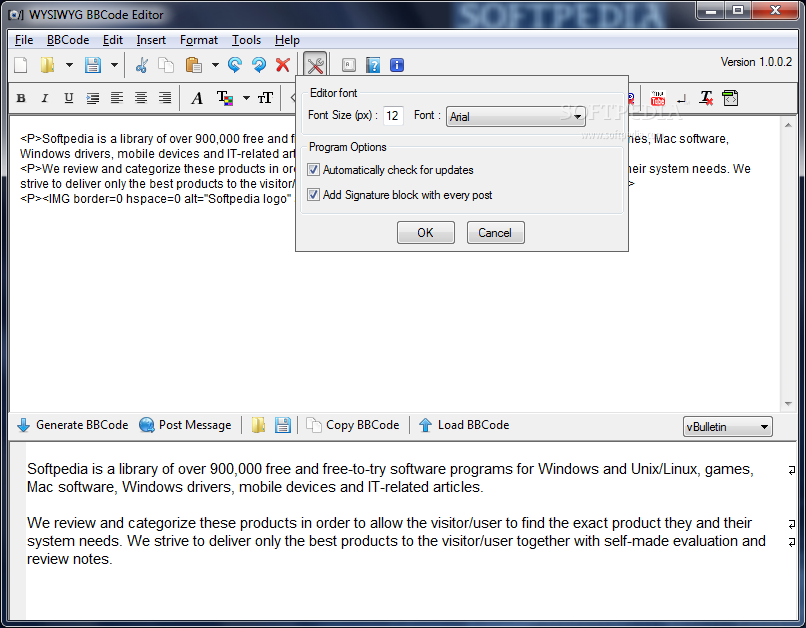Open the Insert menu
806x628 pixels.
point(151,40)
